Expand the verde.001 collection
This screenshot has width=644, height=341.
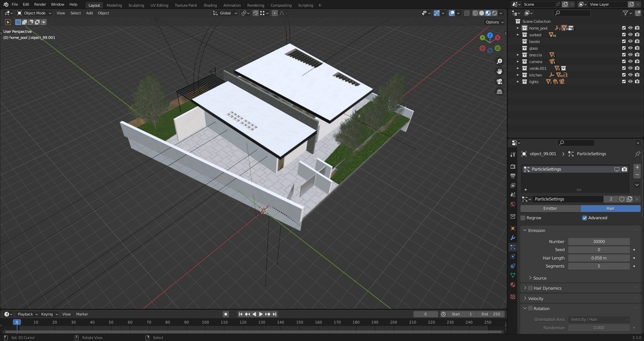click(518, 68)
